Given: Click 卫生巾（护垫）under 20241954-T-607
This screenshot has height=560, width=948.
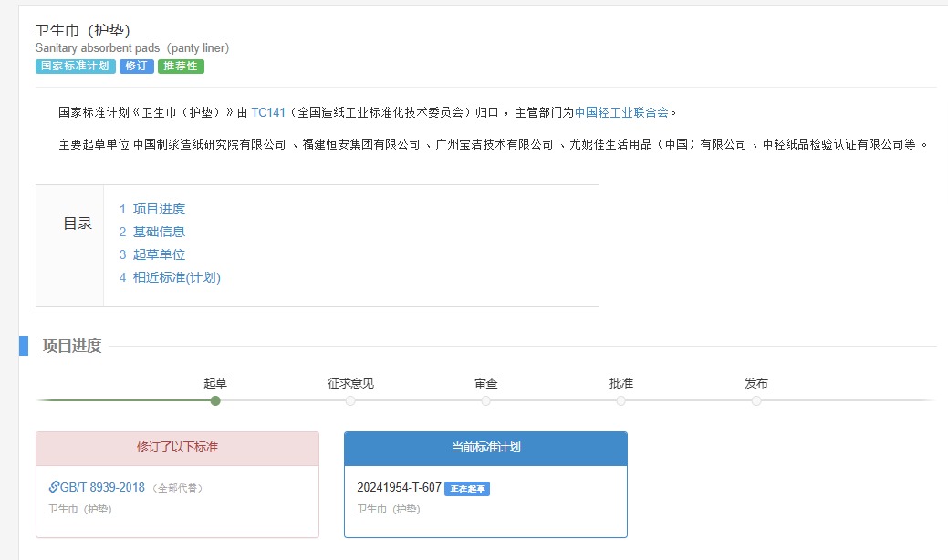Looking at the screenshot, I should (x=388, y=509).
